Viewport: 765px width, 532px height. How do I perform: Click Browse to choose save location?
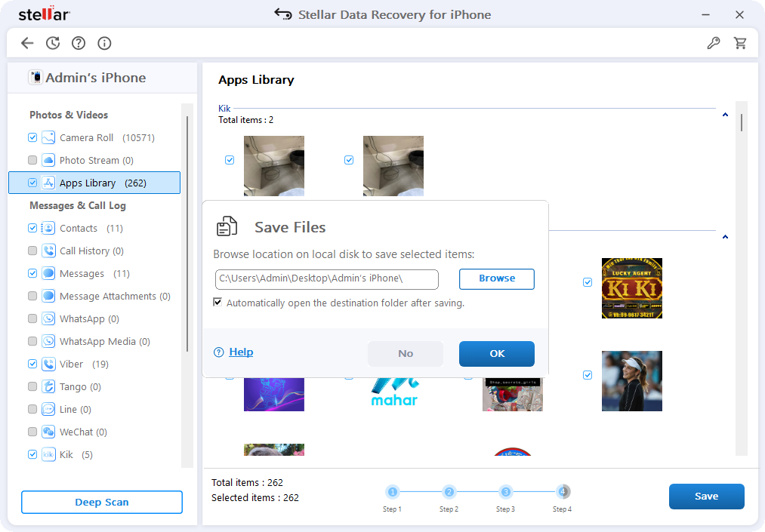[x=497, y=279]
